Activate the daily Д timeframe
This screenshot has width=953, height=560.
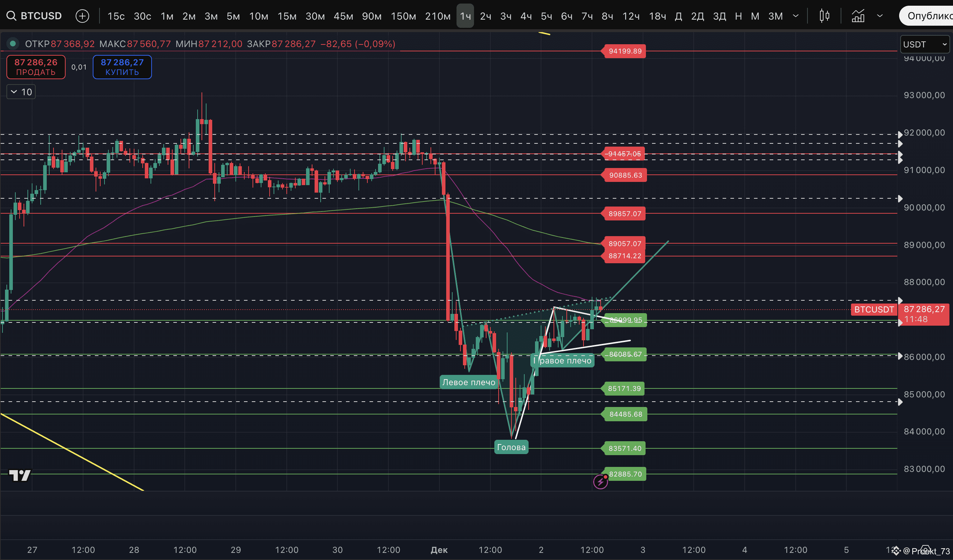(678, 16)
